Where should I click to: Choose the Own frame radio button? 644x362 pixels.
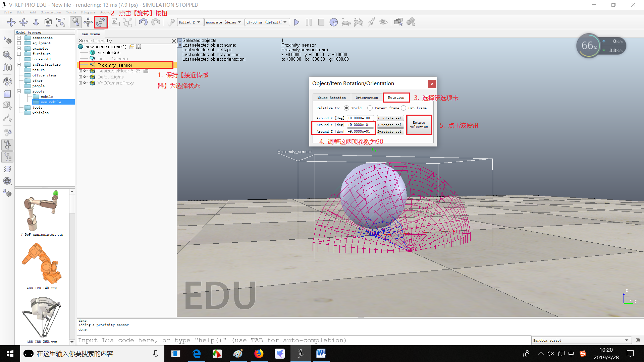coord(404,108)
